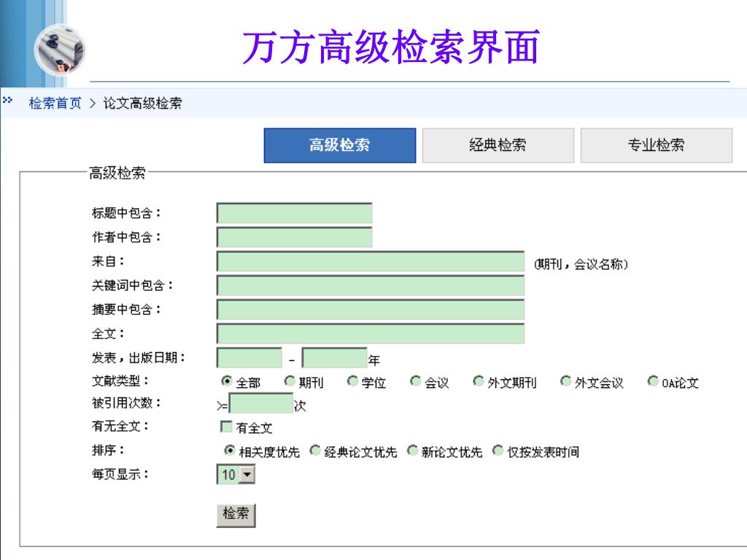Select the OA论文 radio button
Screen dimensions: 747x560
tap(653, 381)
